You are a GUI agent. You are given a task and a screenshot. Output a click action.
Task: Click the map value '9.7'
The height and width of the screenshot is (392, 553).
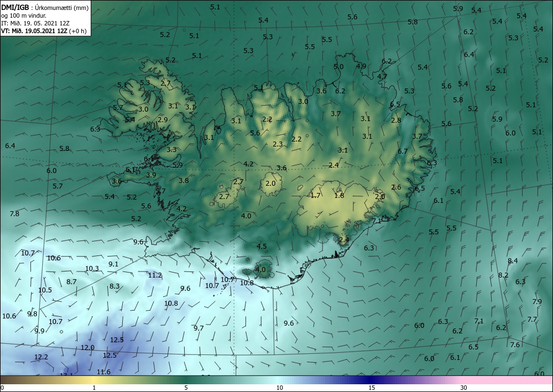199,328
